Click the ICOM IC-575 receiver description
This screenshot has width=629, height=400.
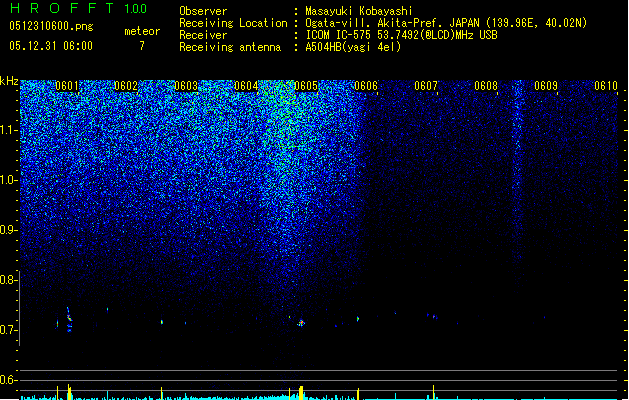coord(401,35)
